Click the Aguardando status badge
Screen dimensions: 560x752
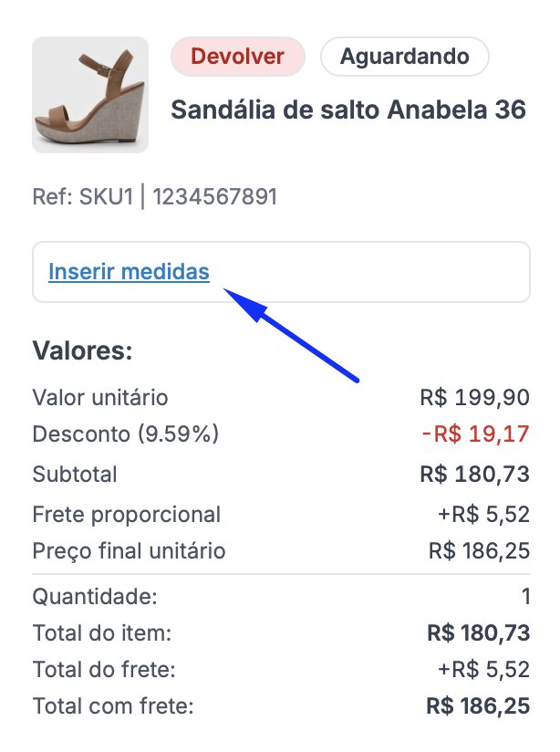(405, 57)
